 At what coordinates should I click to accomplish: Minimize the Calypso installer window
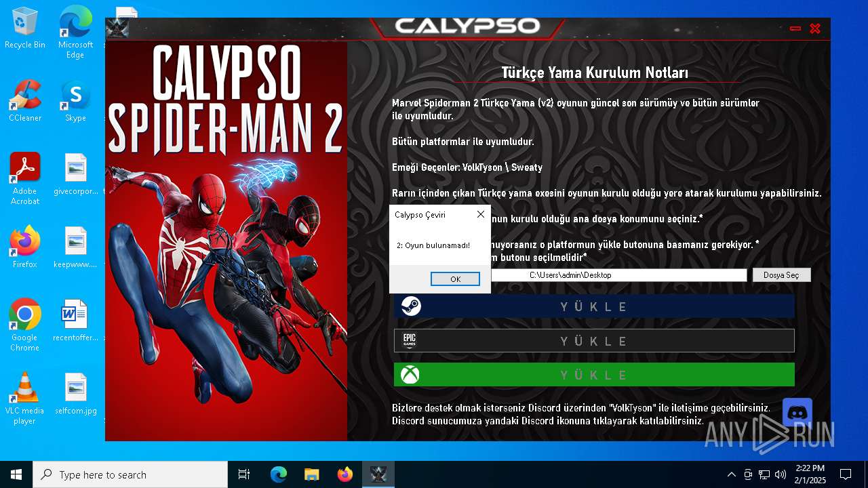pyautogui.click(x=795, y=28)
